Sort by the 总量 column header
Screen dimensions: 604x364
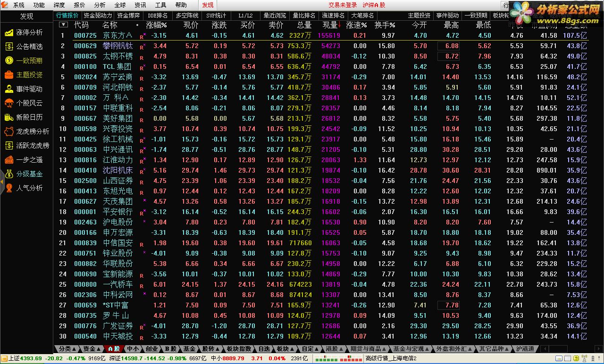tap(304, 25)
